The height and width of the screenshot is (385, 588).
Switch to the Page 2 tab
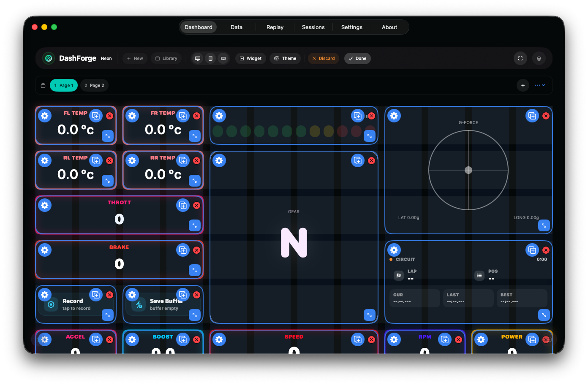94,85
